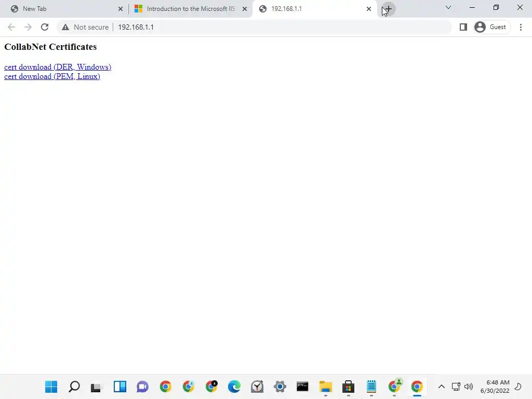Click the Chrome icon with green person badge

click(394, 386)
